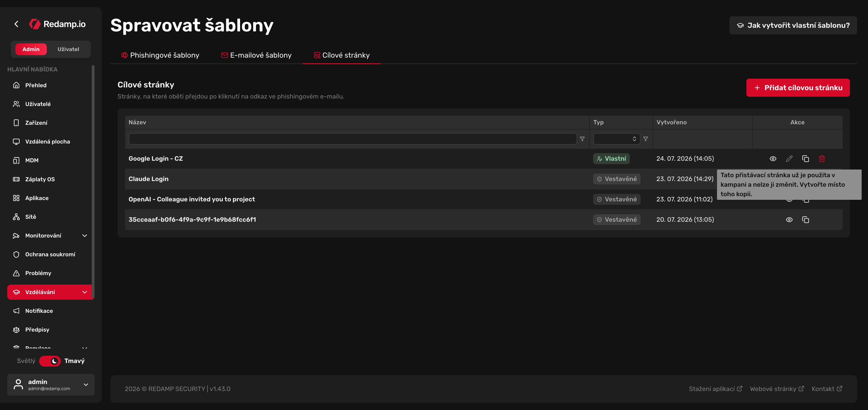Switch to E-mailové šablony tab
The width and height of the screenshot is (868, 410).
(256, 55)
